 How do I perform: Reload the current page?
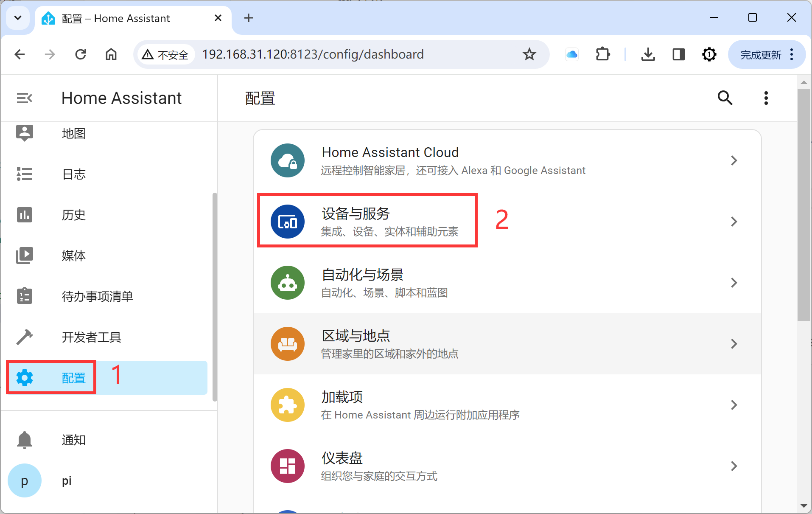pos(81,54)
